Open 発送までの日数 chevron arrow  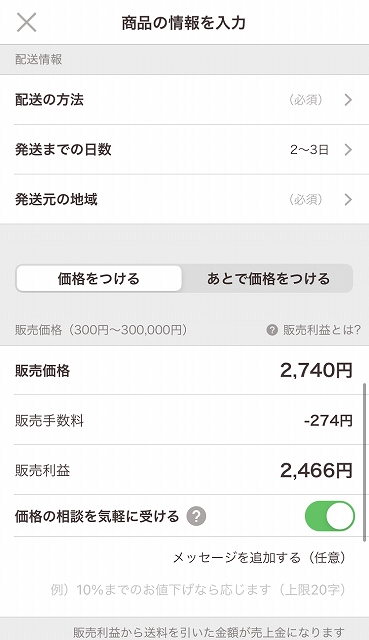click(348, 150)
